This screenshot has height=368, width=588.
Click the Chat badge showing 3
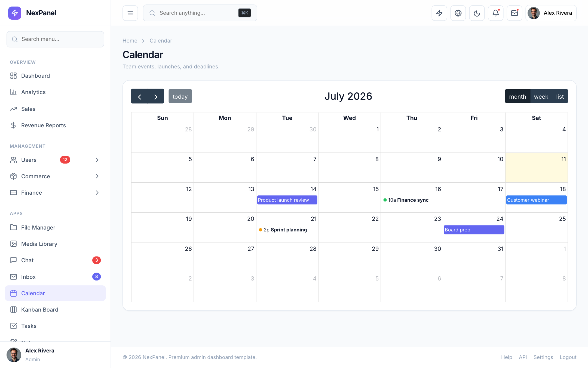96,260
